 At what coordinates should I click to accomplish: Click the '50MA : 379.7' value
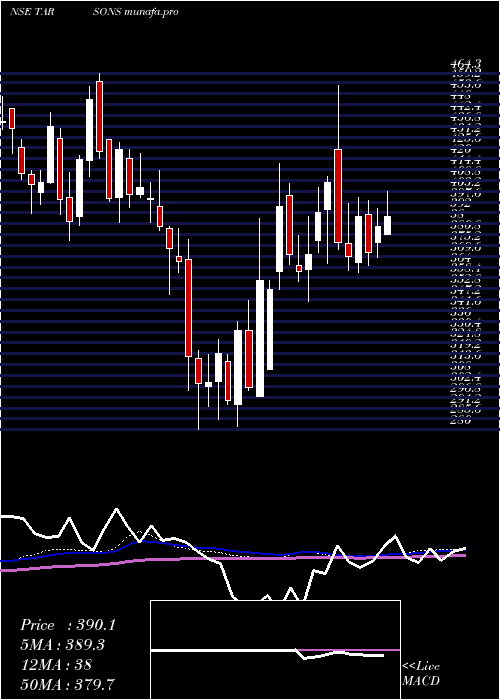[67, 684]
